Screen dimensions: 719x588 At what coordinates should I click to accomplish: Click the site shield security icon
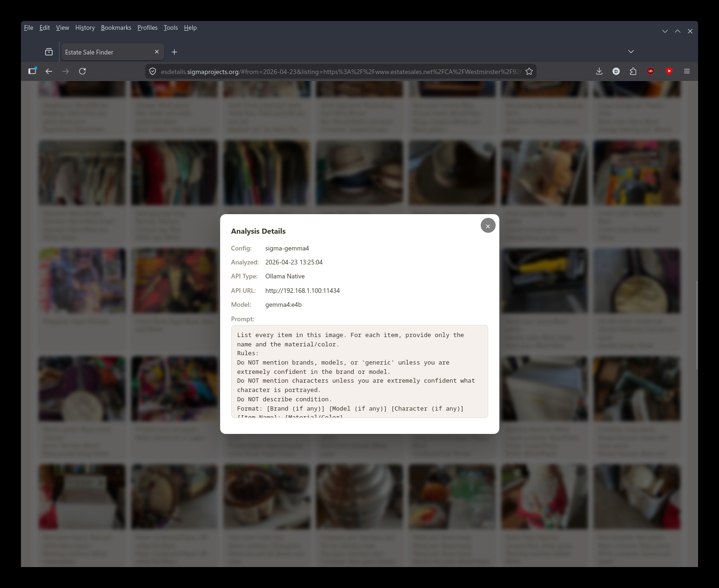pyautogui.click(x=153, y=71)
